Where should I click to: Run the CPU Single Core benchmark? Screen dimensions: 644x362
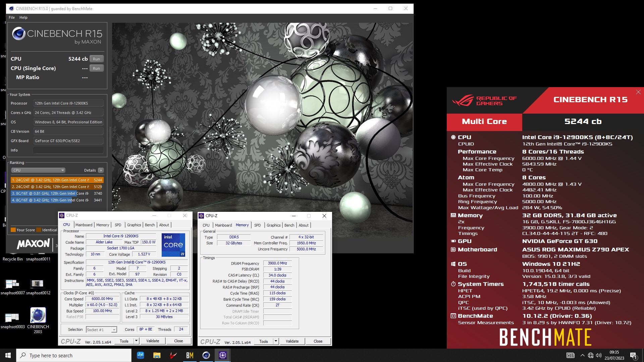click(x=96, y=68)
